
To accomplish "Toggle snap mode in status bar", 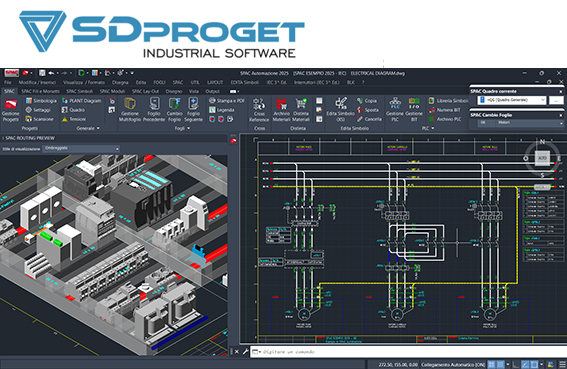I will (x=500, y=364).
